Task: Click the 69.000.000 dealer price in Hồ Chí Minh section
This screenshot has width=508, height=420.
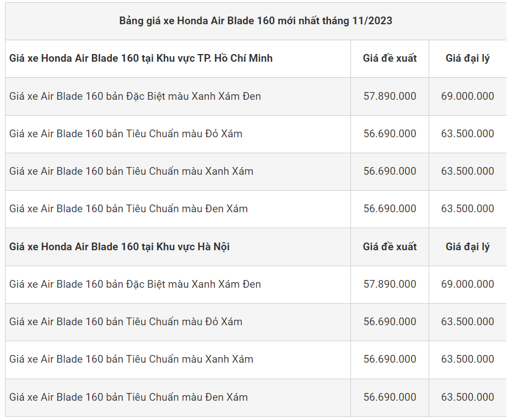Action: (467, 96)
